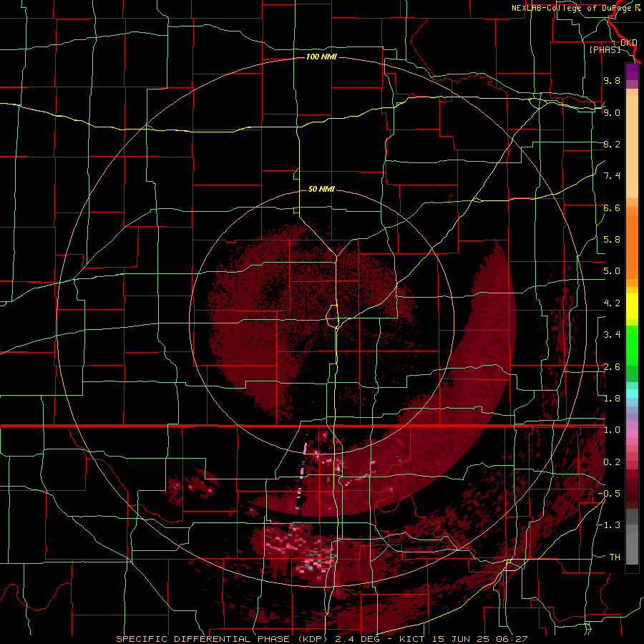644x644 pixels.
Task: Click the 100 NMI range ring label
Action: (321, 57)
